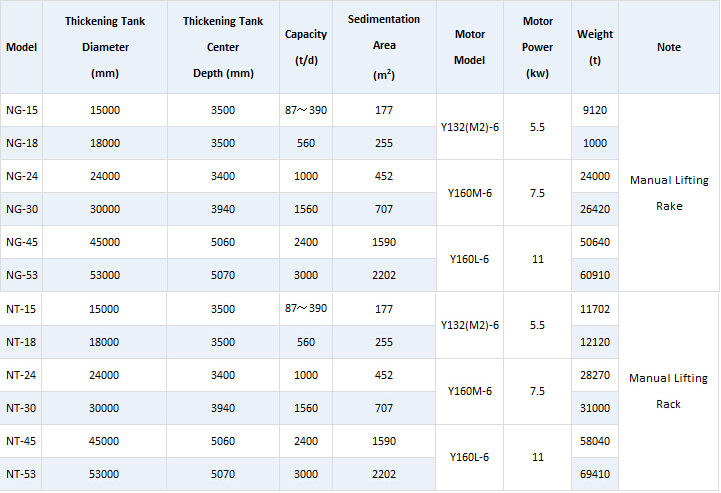The width and height of the screenshot is (721, 493).
Task: Click the Thickening Tank Center Depth header
Action: click(x=223, y=47)
